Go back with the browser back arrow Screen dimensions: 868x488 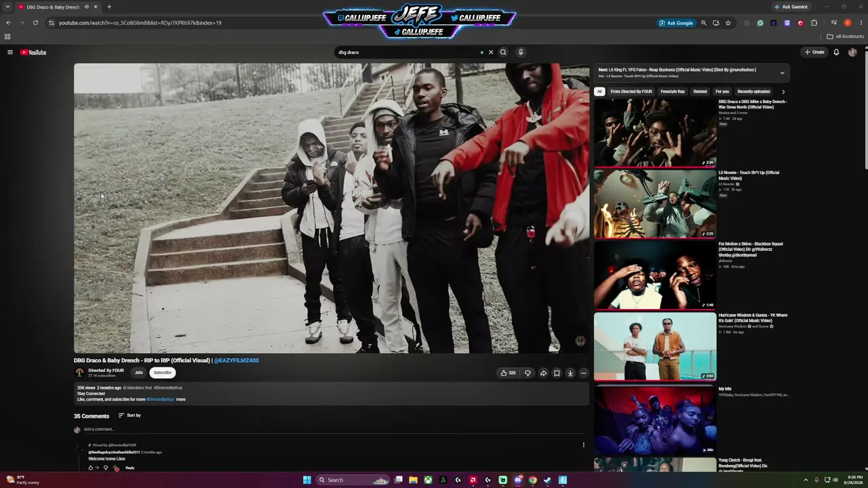tap(8, 23)
